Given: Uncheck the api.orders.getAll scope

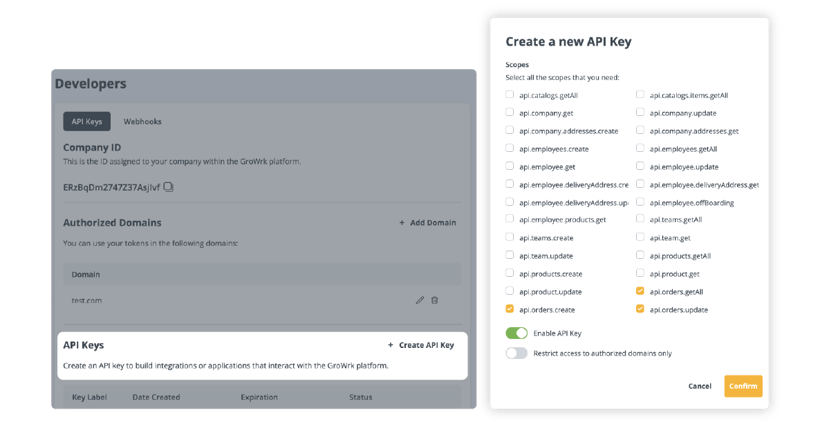Looking at the screenshot, I should (x=640, y=291).
